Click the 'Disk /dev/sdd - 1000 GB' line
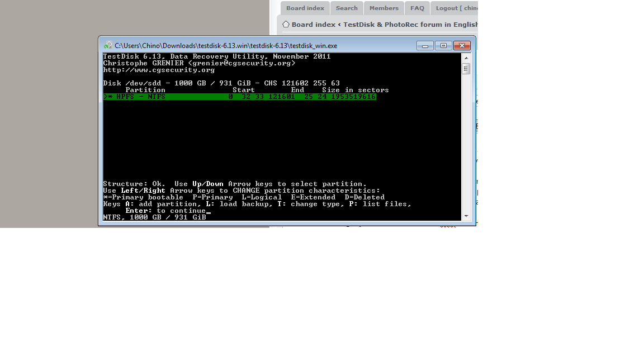This screenshot has height=362, width=644. click(221, 83)
